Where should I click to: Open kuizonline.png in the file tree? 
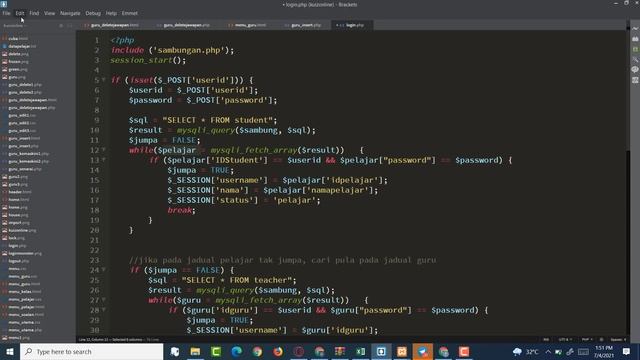(x=22, y=230)
